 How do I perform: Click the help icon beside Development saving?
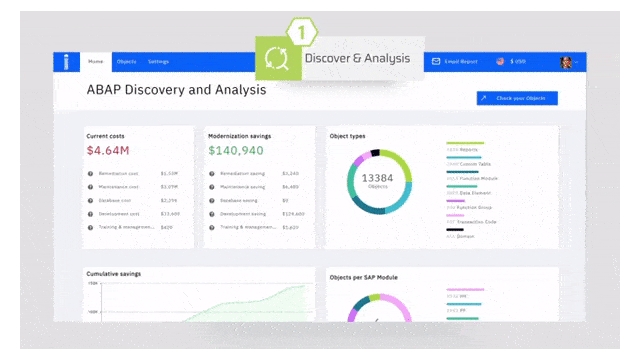tap(212, 214)
